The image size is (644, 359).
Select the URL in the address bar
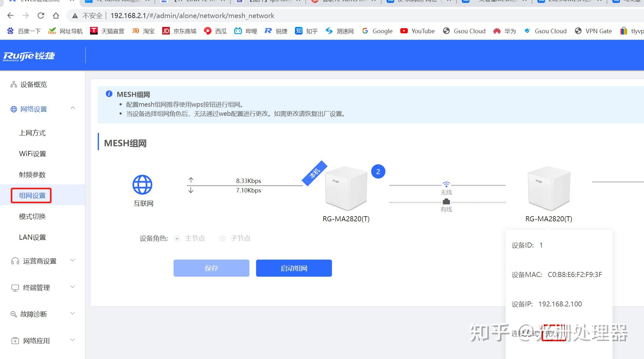point(192,16)
